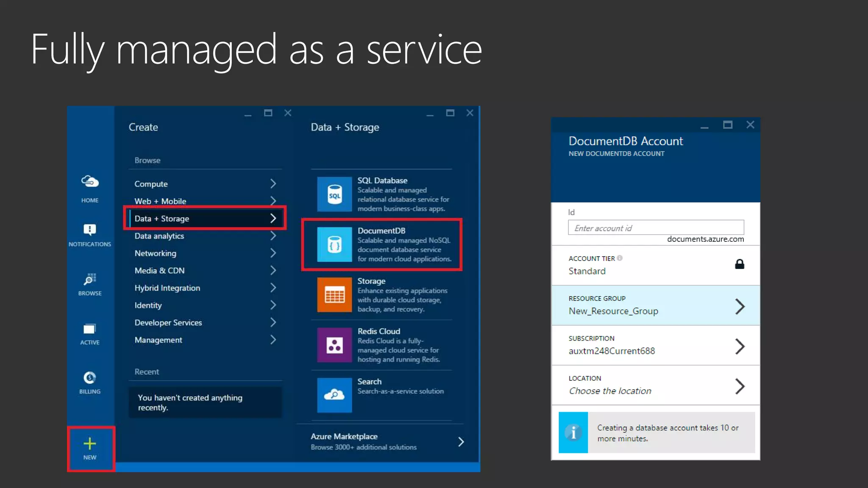
Task: Select Networking in the Create list
Action: [x=156, y=253]
